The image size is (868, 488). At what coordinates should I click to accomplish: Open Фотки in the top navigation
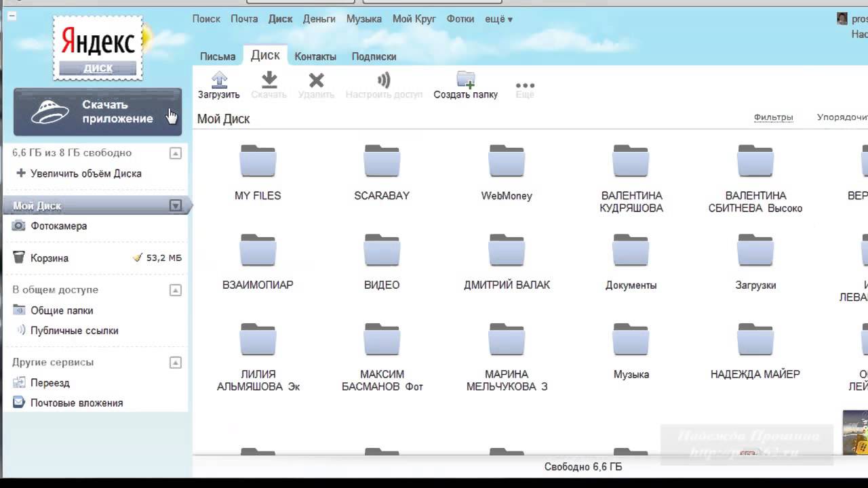[460, 19]
